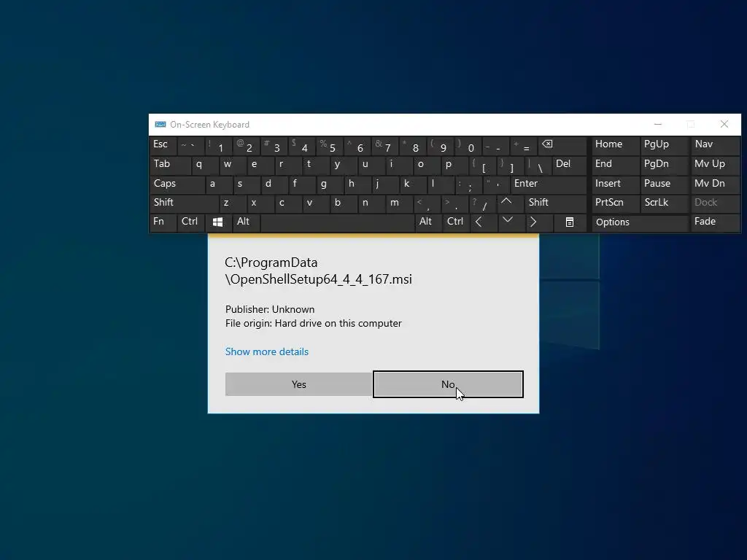Viewport: 747px width, 560px height.
Task: Click the context menu key icon
Action: pyautogui.click(x=570, y=222)
